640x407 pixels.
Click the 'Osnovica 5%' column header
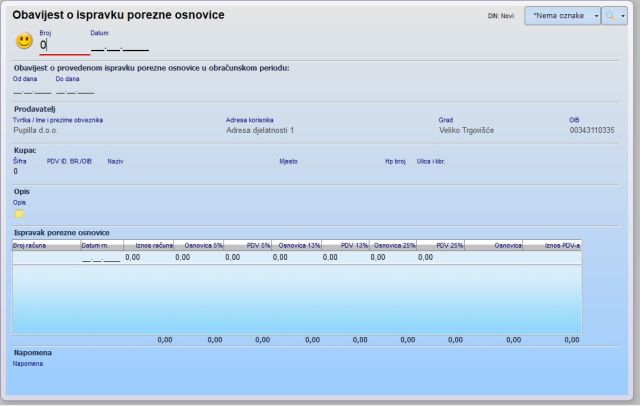click(199, 244)
